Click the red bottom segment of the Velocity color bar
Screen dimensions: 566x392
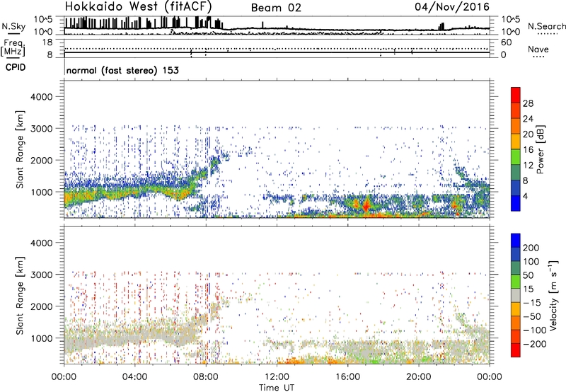(x=516, y=350)
